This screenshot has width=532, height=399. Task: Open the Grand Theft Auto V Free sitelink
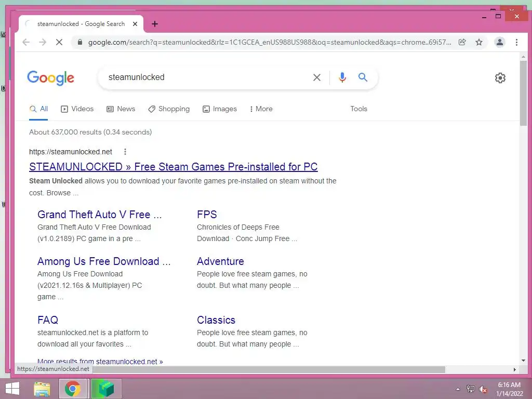click(x=99, y=215)
